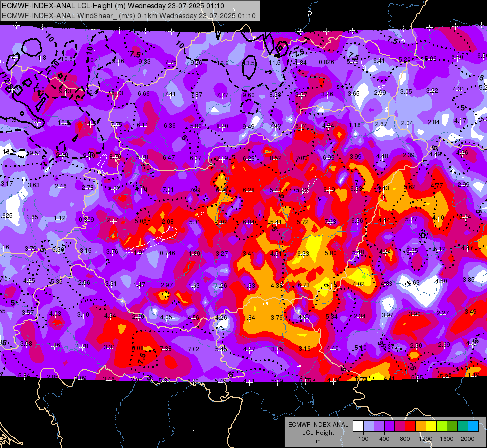Click the teal legend color swatch
The image size is (487, 448).
tap(463, 426)
